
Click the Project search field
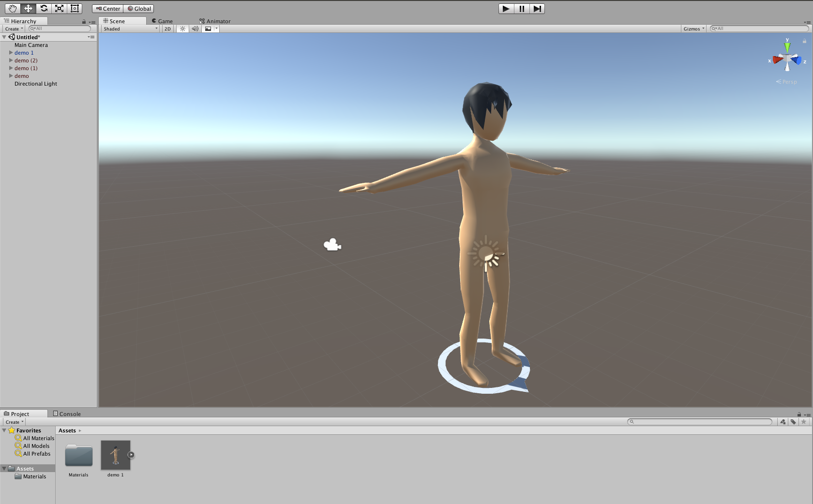(700, 422)
